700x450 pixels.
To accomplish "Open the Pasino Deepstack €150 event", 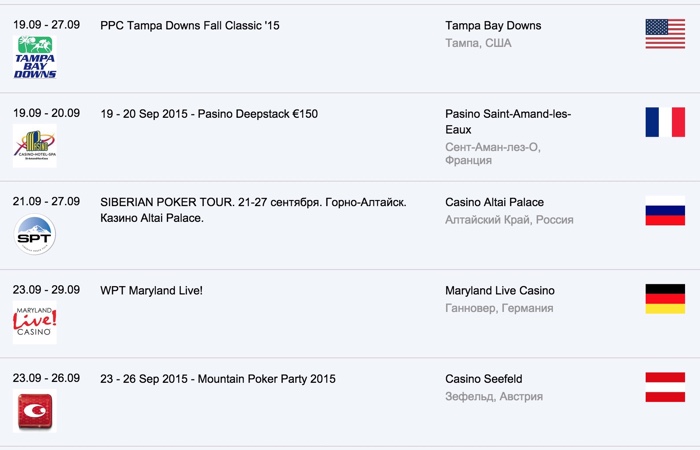I will tap(209, 114).
